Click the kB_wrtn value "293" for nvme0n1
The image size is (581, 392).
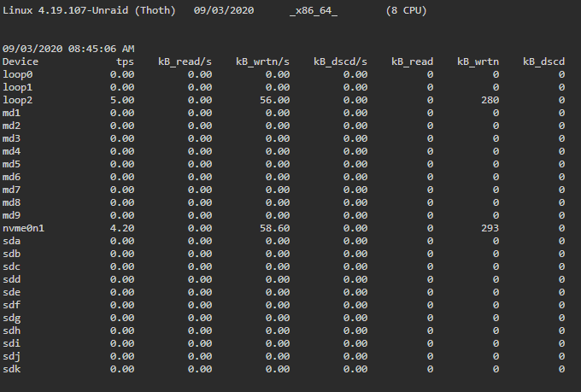490,228
